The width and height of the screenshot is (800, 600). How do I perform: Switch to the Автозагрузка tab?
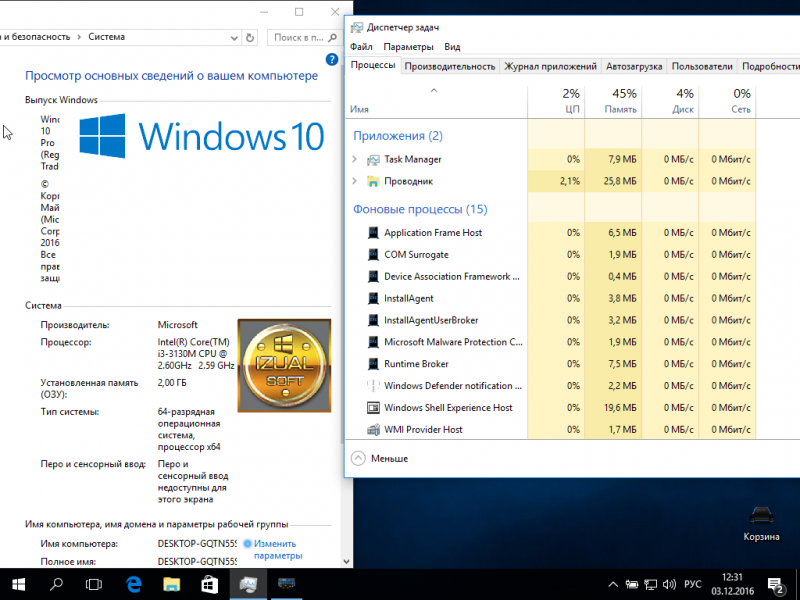(x=634, y=66)
